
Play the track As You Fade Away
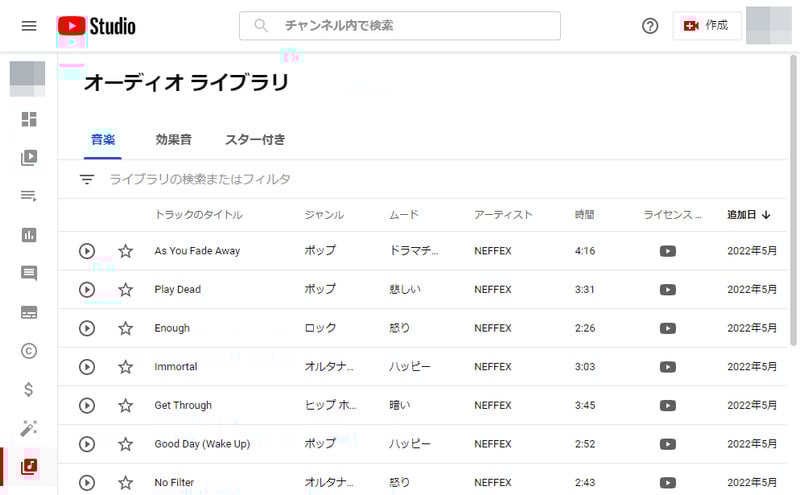[x=87, y=251]
